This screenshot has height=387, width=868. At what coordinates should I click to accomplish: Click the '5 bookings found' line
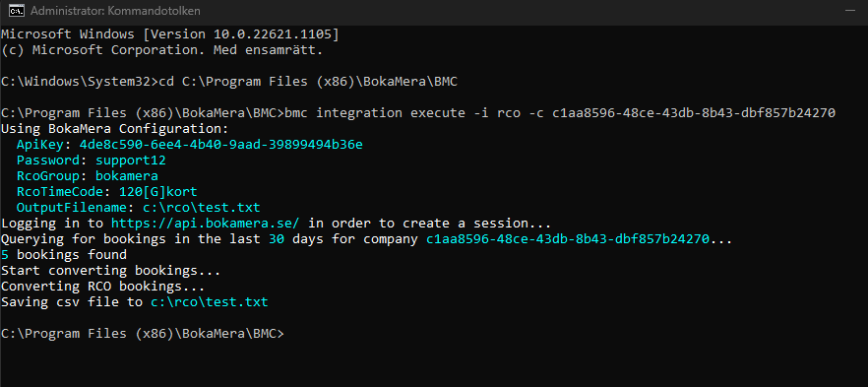[64, 255]
